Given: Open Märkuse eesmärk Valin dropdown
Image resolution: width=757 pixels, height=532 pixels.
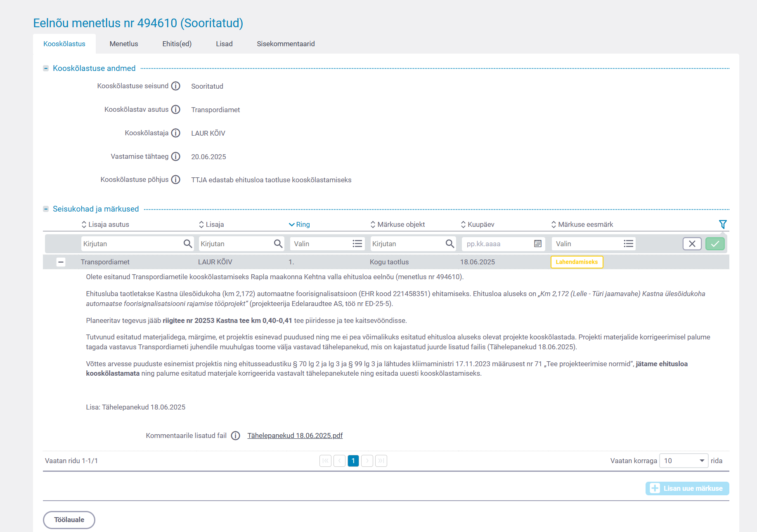Looking at the screenshot, I should [594, 244].
